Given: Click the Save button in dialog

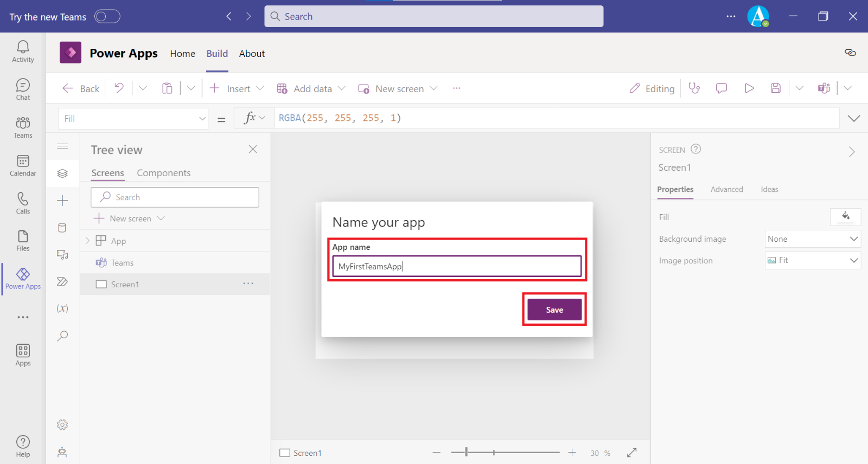Looking at the screenshot, I should (x=554, y=310).
